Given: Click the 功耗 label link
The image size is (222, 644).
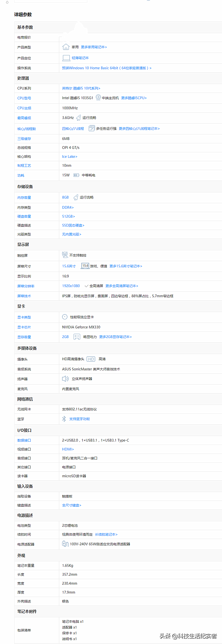Looking at the screenshot, I should tap(21, 175).
